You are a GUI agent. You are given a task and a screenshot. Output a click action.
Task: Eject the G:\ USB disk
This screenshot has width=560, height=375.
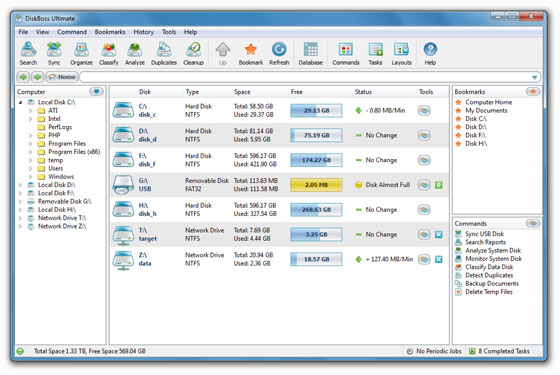[x=439, y=185]
